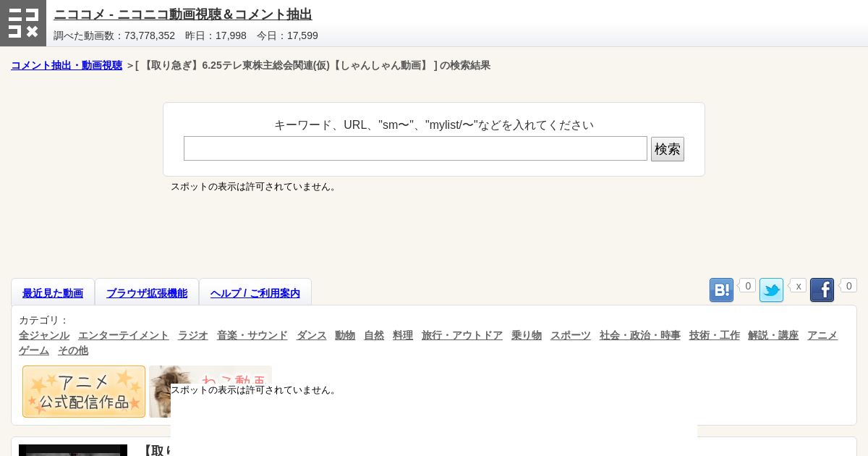Select the 旅行・アウトドア category
The image size is (868, 456).
462,335
